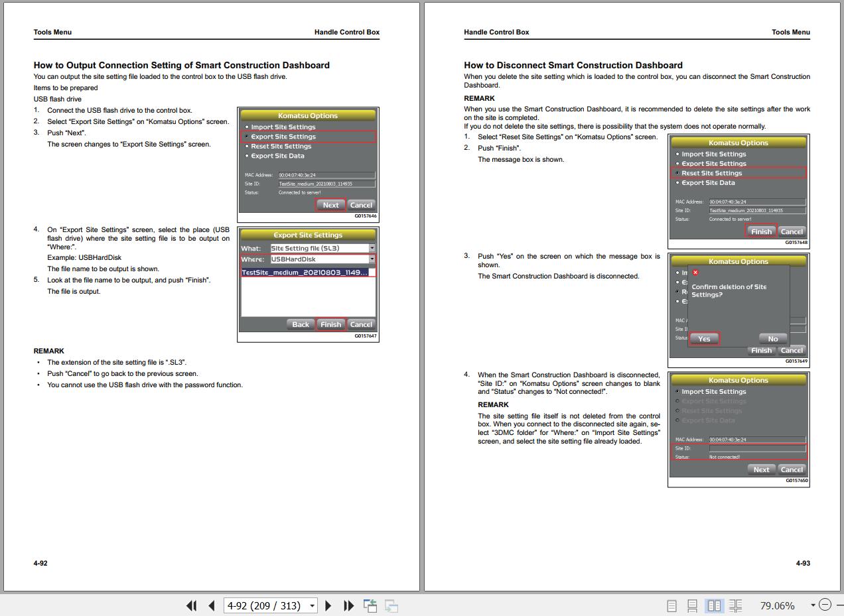844x616 pixels.
Task: Click figure ID label "G0157649"
Action: point(796,361)
